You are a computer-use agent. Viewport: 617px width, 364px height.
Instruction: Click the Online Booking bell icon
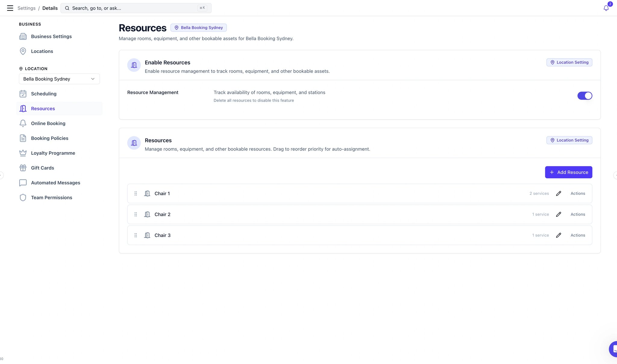click(23, 123)
